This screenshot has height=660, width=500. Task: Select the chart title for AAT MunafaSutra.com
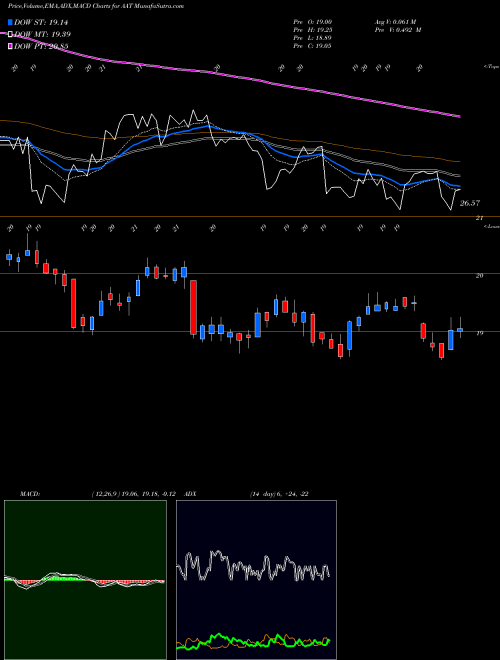[96, 6]
